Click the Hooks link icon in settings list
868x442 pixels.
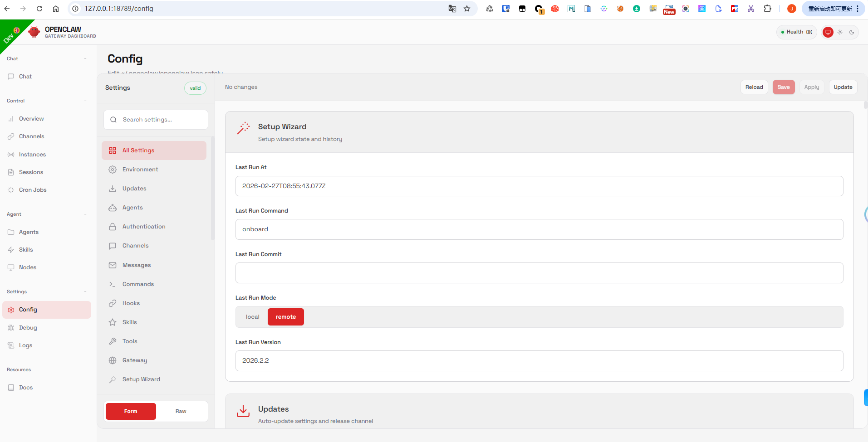(x=113, y=303)
